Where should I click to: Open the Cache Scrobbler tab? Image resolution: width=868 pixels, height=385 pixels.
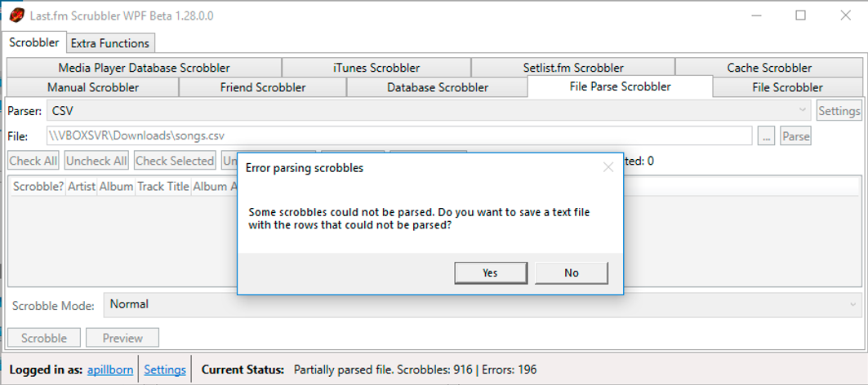tap(769, 68)
